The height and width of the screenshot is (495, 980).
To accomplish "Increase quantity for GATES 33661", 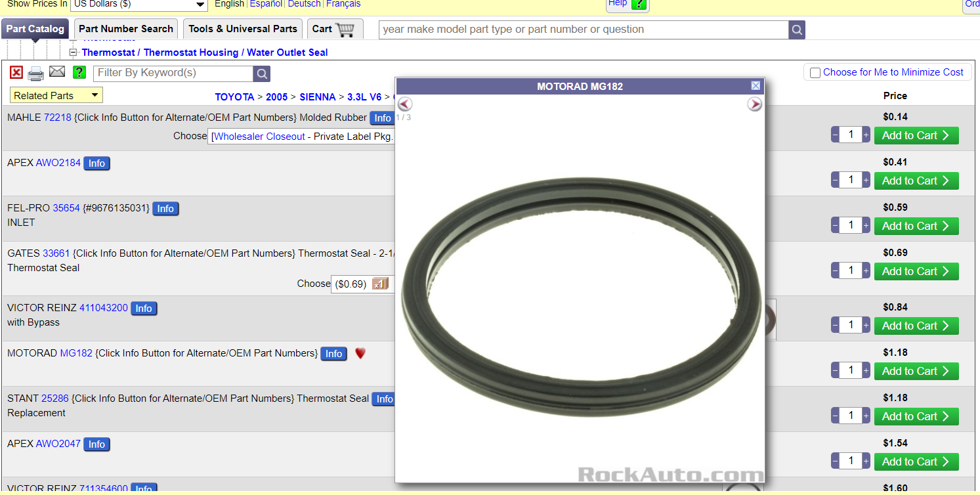I will pos(866,271).
